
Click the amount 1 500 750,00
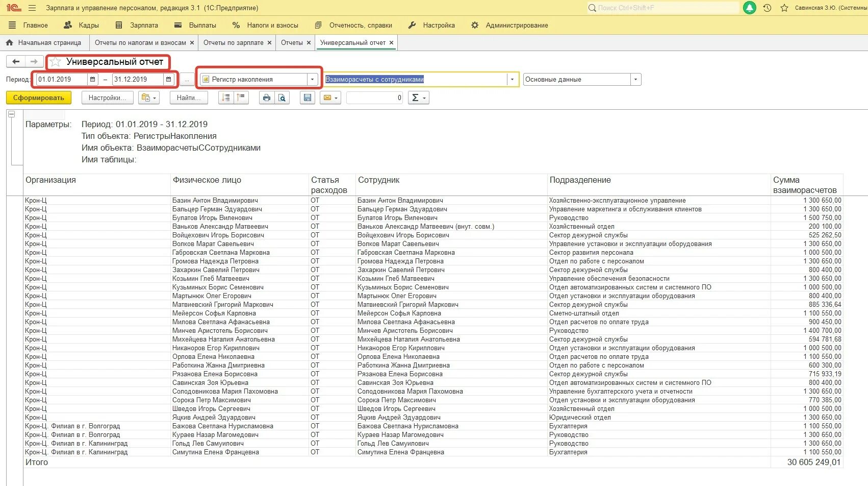(822, 218)
